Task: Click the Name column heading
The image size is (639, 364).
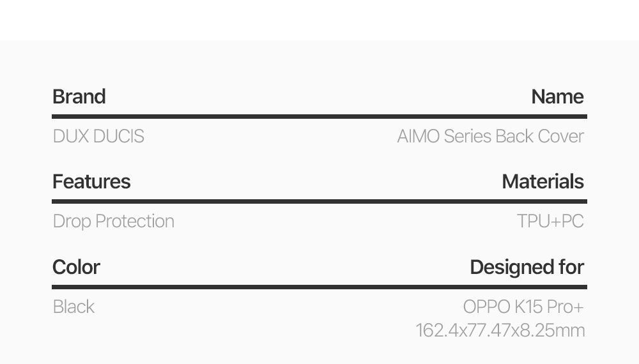Action: click(x=557, y=97)
